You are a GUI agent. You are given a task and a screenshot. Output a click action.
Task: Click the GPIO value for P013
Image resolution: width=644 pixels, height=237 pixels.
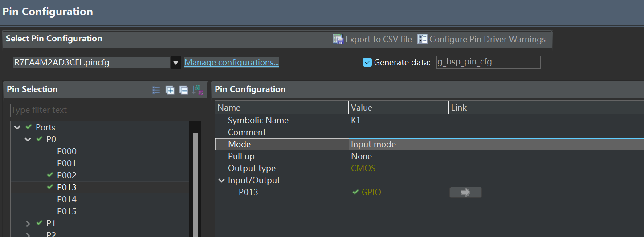[x=371, y=192]
